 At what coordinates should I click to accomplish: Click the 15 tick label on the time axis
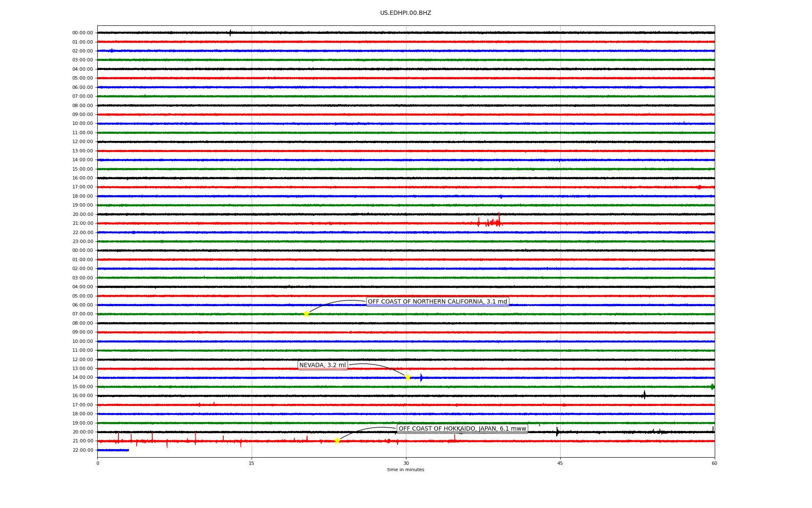point(252,463)
